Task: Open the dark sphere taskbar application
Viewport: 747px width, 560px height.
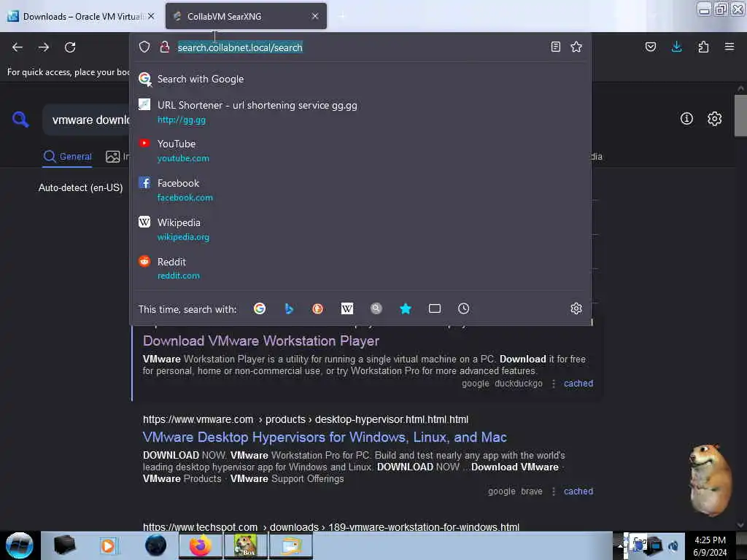Action: [x=155, y=545]
